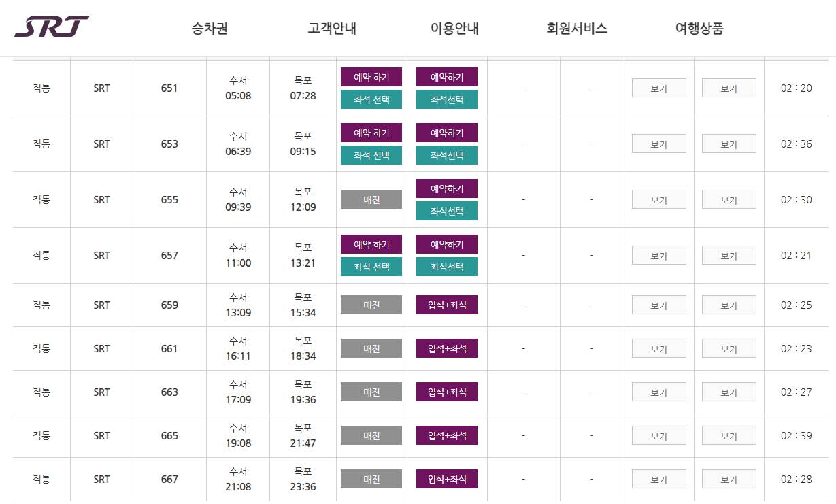The height and width of the screenshot is (504, 836).
Task: Click travel time 02 : 20
Action: click(x=796, y=88)
